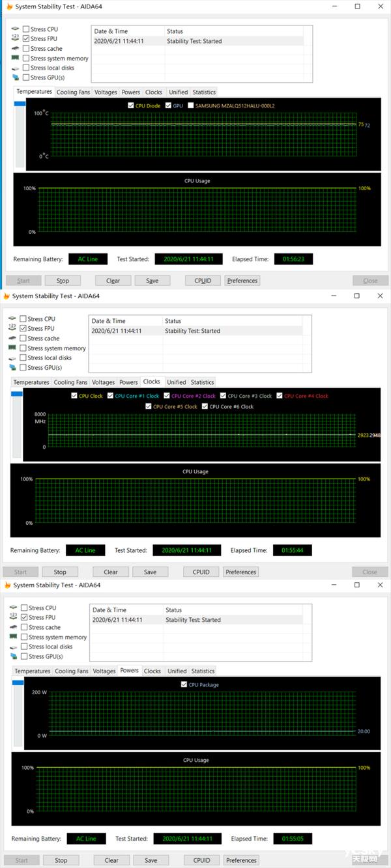Image resolution: width=391 pixels, height=868 pixels.
Task: Click the Stress system memory icon in the Powers window
Action: pos(14,637)
